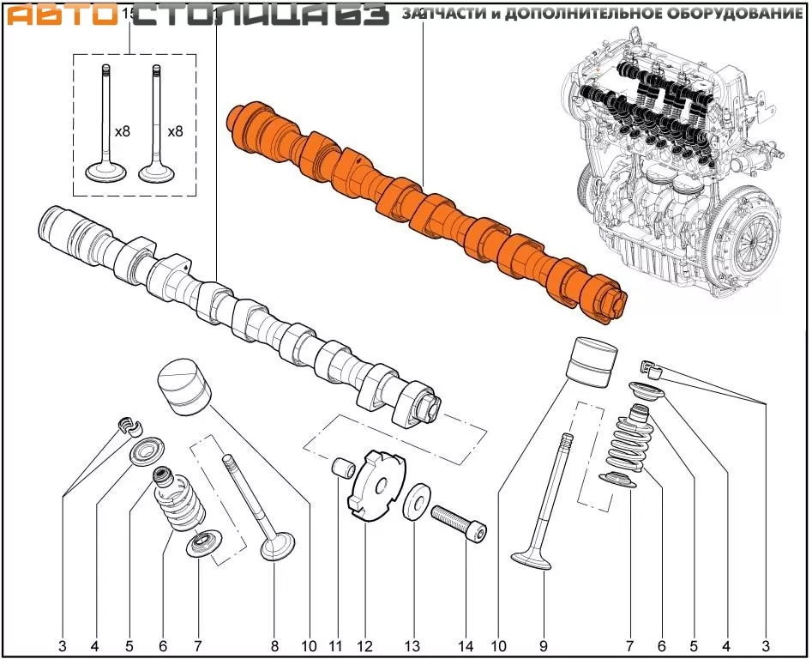Select the valve above number 8
Image resolution: width=812 pixels, height=659 pixels.
(259, 508)
